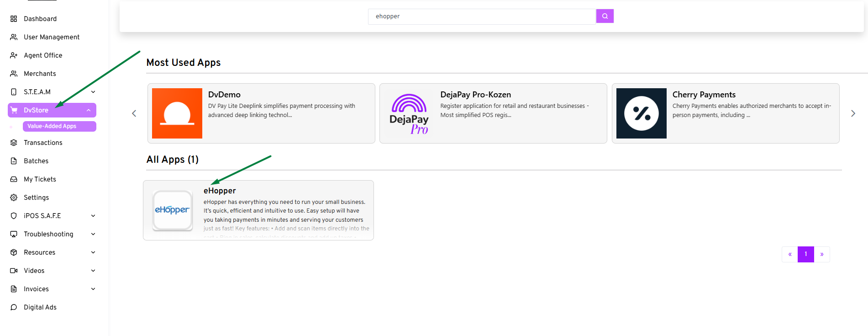Open the DejaPay Pro-Kozen app title

click(x=475, y=95)
